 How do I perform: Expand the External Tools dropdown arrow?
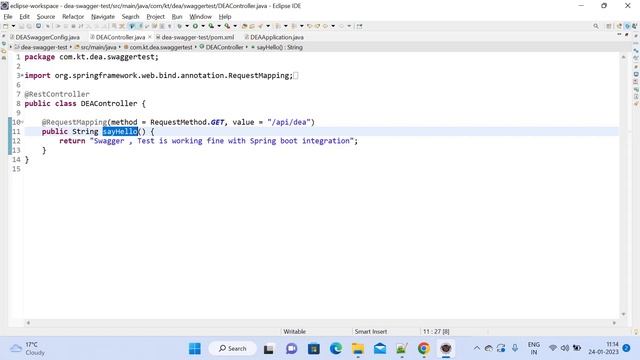click(x=235, y=26)
